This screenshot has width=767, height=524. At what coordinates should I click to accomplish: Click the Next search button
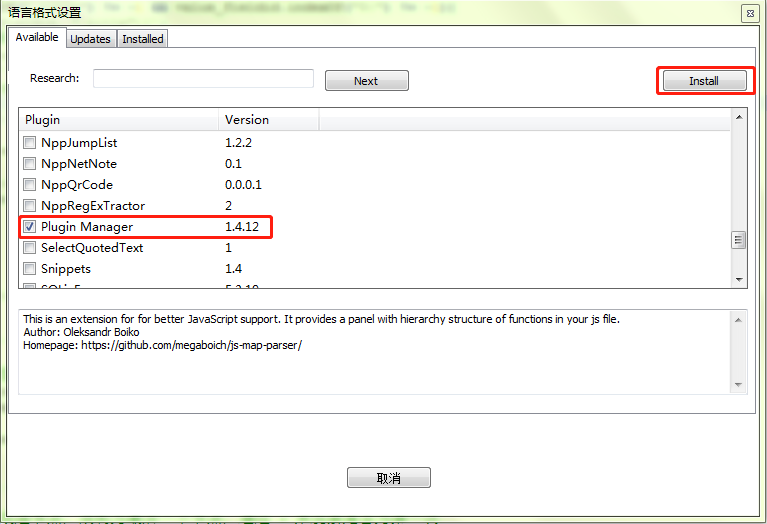coord(366,81)
